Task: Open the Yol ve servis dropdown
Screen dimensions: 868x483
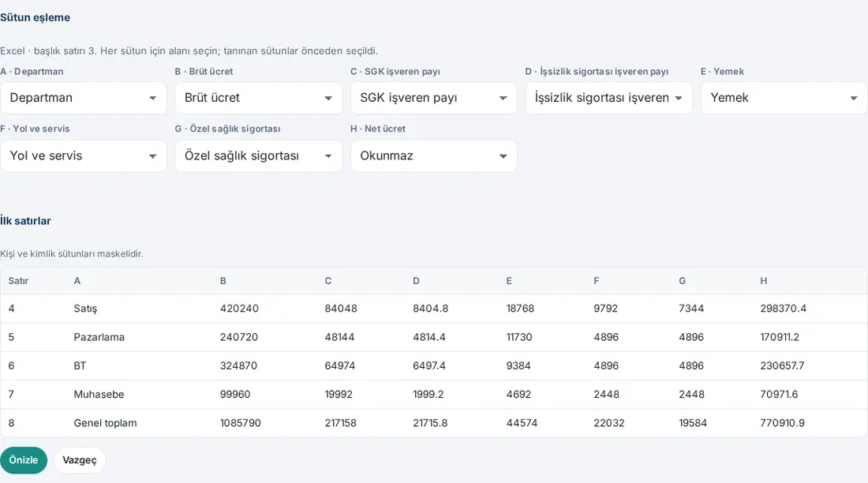Action: pos(84,155)
